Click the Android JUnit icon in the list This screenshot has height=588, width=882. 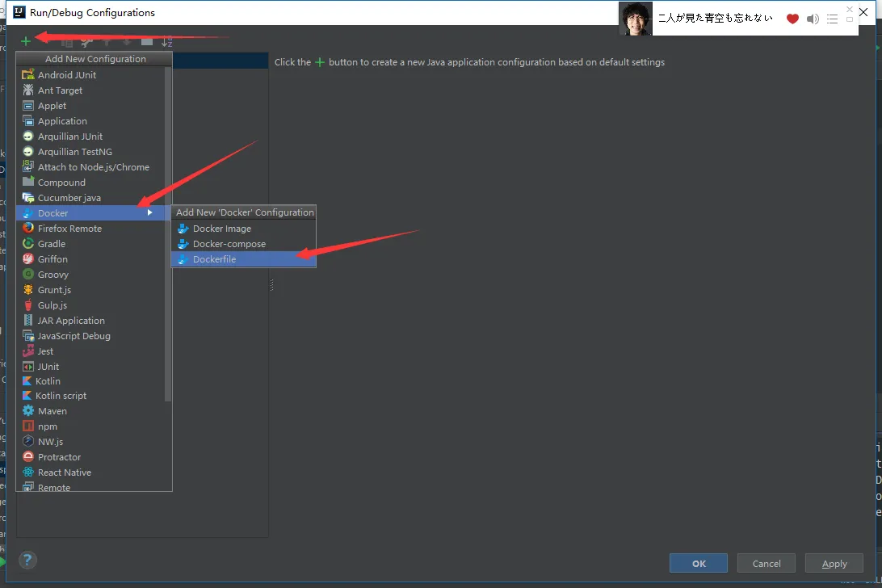28,74
